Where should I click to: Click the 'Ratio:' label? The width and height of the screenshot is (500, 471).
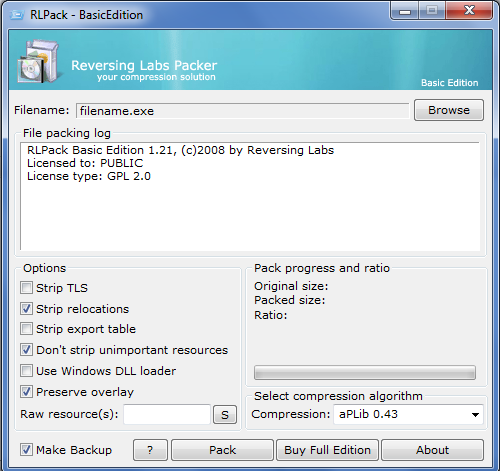270,315
